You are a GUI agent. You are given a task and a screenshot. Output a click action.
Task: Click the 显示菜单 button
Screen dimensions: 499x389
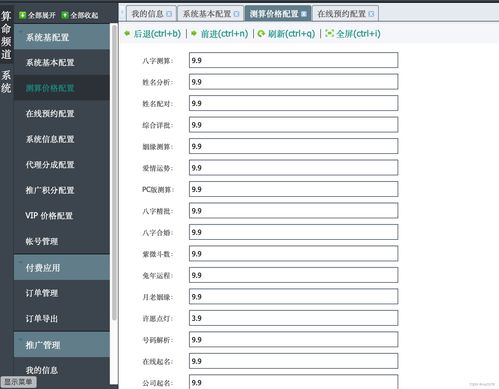(x=18, y=382)
